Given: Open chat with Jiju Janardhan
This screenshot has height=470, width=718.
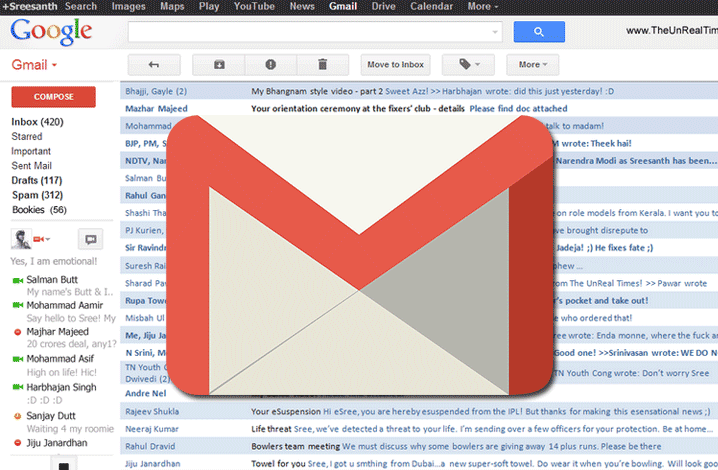Looking at the screenshot, I should (57, 443).
